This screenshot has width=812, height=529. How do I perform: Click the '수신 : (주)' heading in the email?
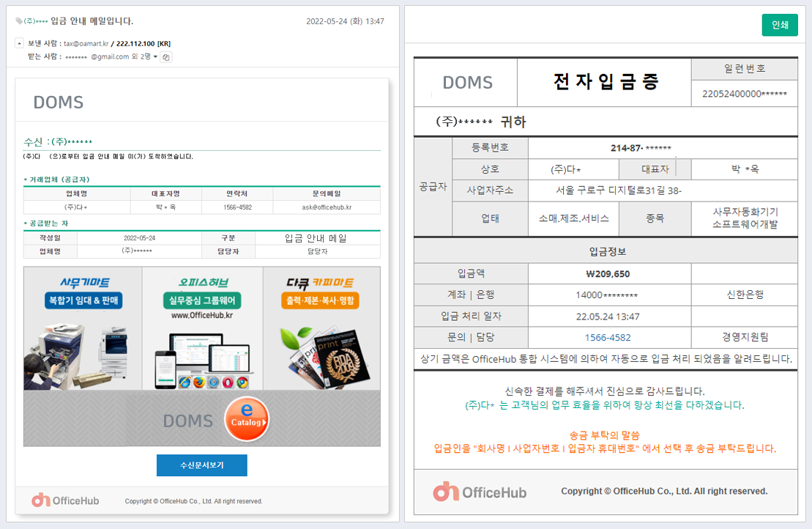[58, 141]
